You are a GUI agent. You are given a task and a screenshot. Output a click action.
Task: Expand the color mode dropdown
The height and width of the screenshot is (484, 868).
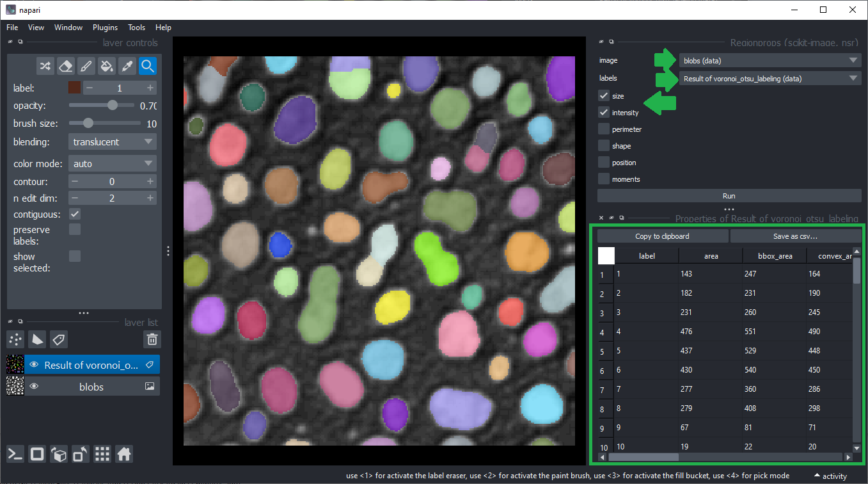(112, 164)
